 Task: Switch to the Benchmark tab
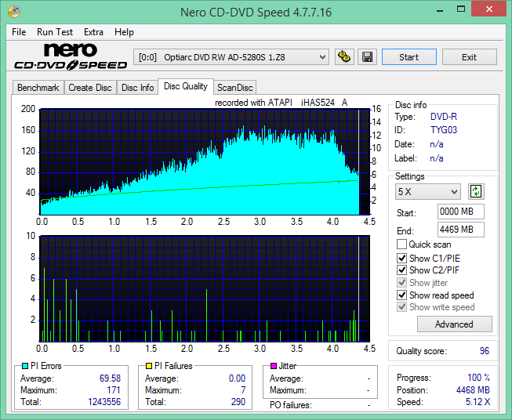click(38, 88)
